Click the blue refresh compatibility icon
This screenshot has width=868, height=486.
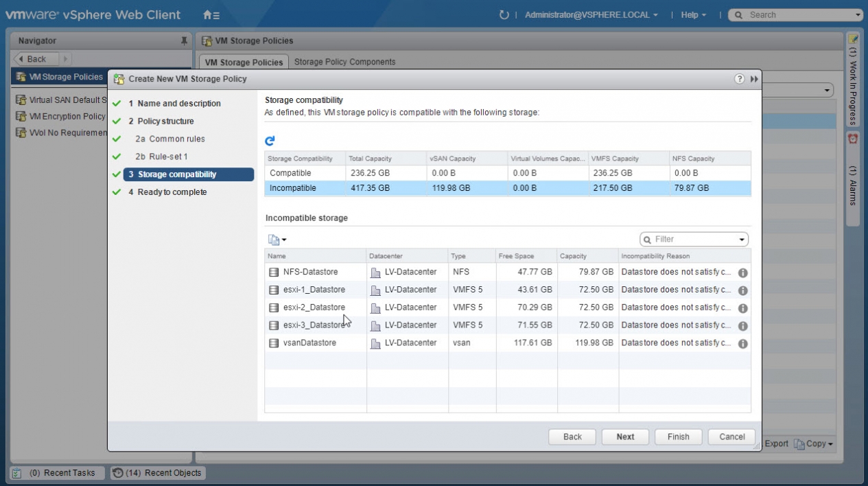[270, 141]
